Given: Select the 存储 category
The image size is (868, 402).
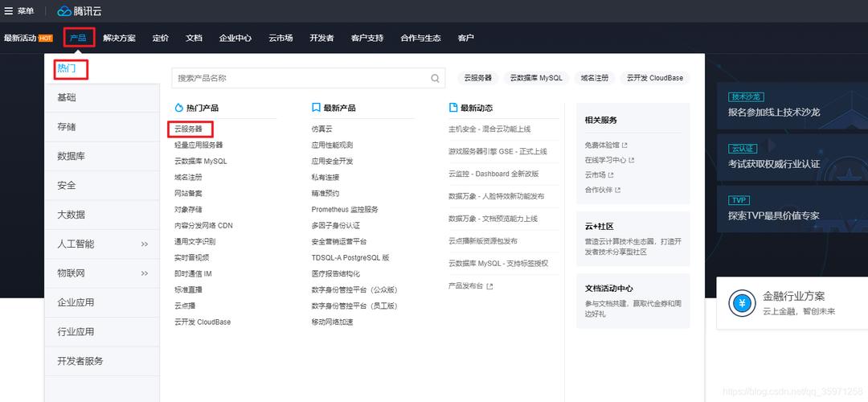Looking at the screenshot, I should pyautogui.click(x=102, y=127).
